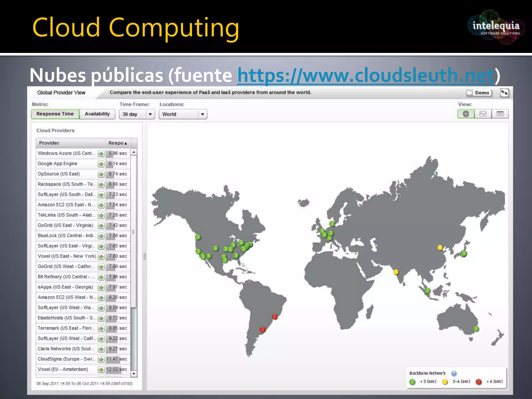The width and height of the screenshot is (532, 399).
Task: Click arrow icon for OpSource (US East)
Action: point(101,174)
